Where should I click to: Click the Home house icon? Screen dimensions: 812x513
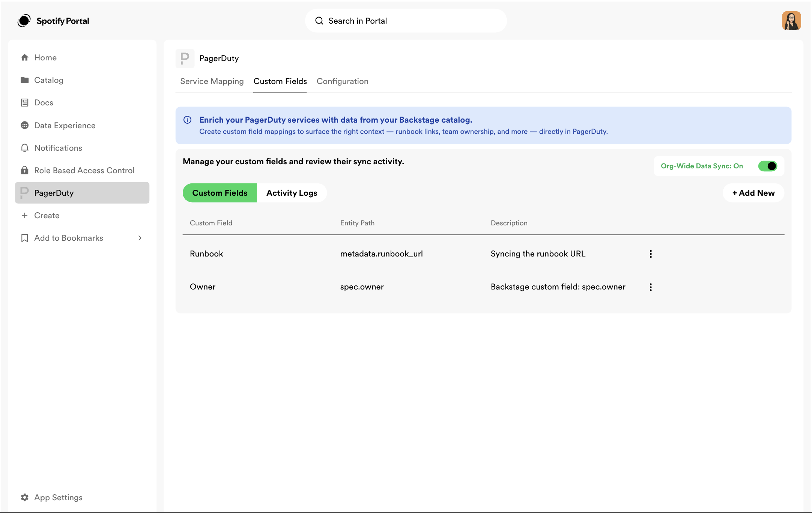[25, 57]
